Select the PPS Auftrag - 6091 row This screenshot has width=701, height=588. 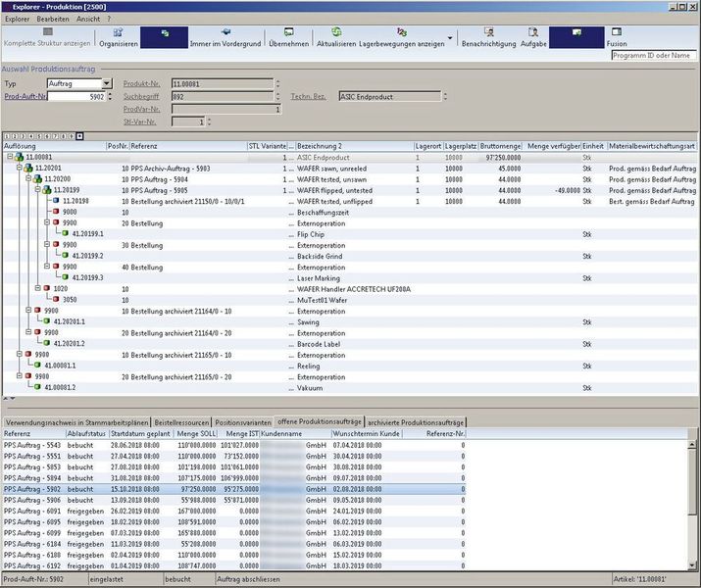tap(233, 511)
